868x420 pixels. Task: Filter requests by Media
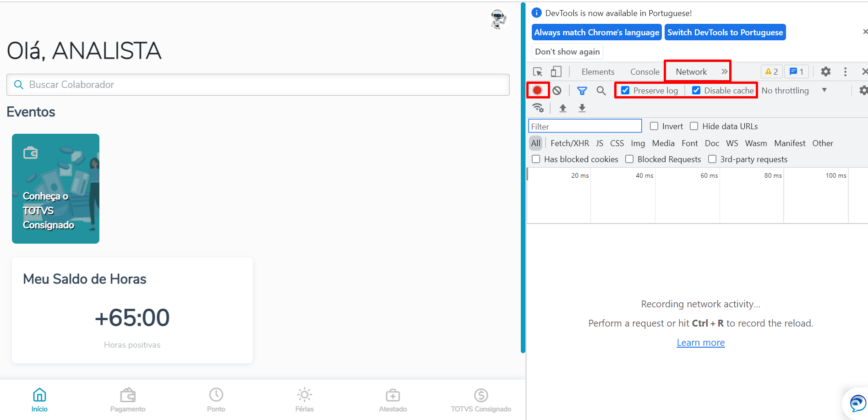pyautogui.click(x=663, y=143)
